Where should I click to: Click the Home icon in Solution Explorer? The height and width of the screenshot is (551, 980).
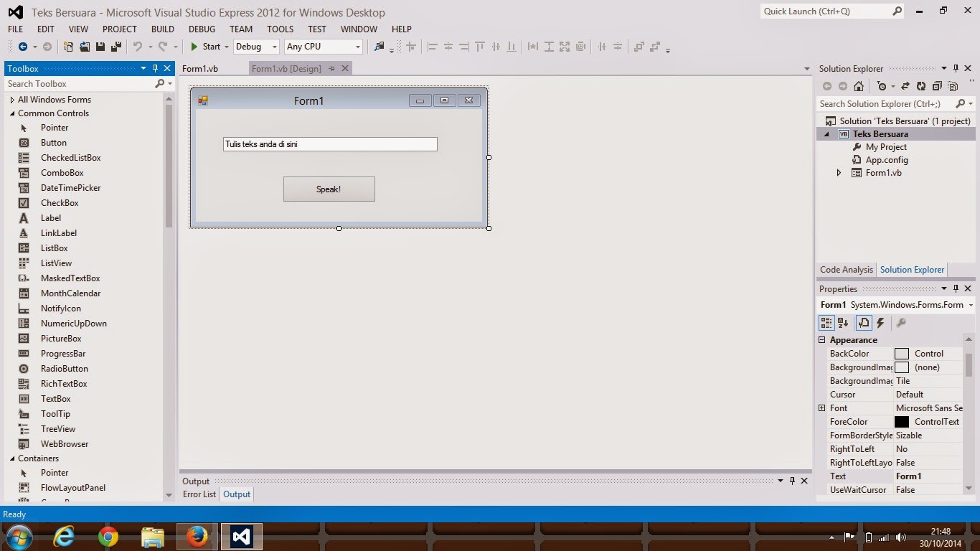click(x=859, y=86)
